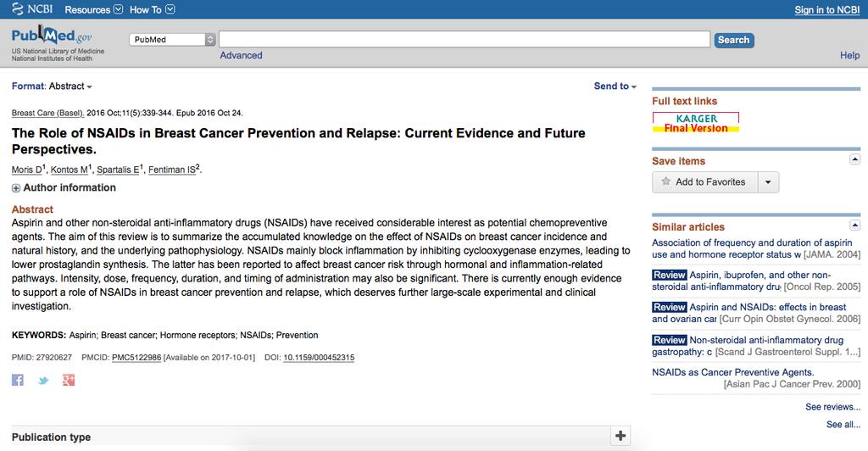868x451 pixels.
Task: Collapse the Similar articles section
Action: tap(854, 225)
